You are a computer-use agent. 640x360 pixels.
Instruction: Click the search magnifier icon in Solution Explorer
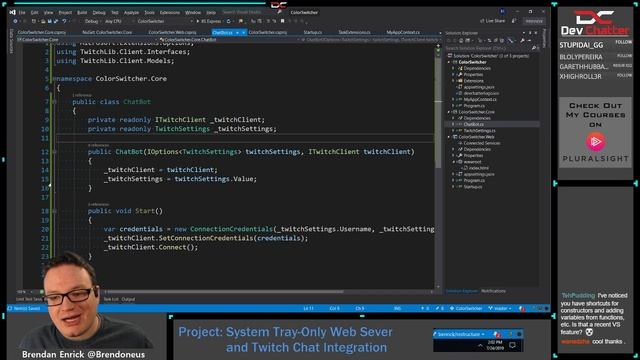534,48
